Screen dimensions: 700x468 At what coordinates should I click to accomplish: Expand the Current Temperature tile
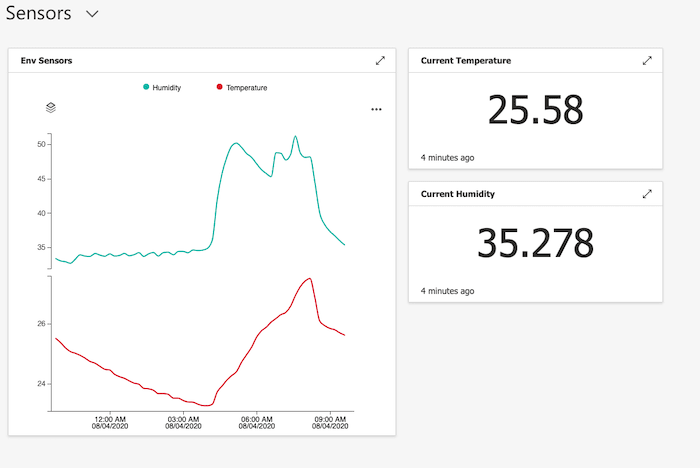(x=647, y=61)
